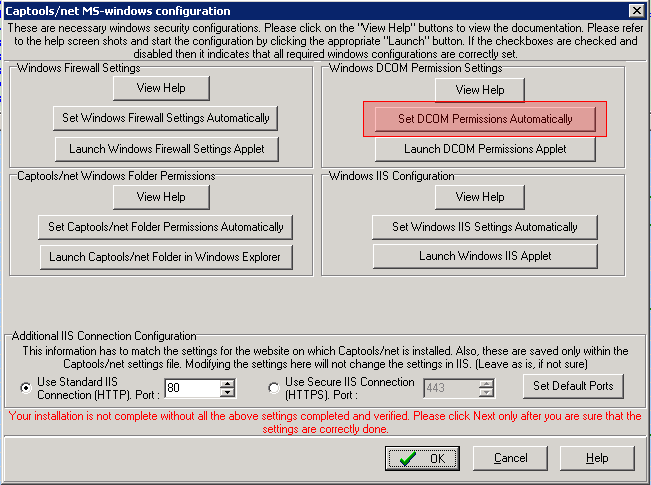651x485 pixels.
Task: Click View Help under Windows Firewall Settings
Action: 161,88
